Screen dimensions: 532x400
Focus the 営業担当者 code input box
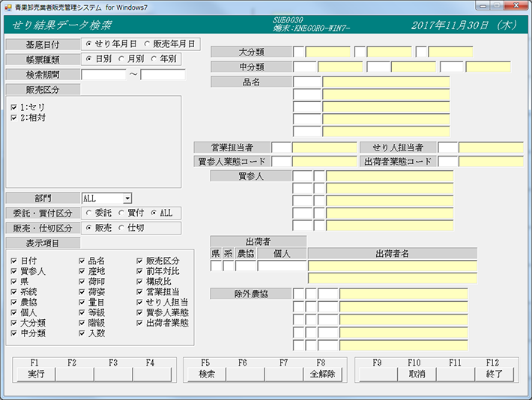click(281, 147)
